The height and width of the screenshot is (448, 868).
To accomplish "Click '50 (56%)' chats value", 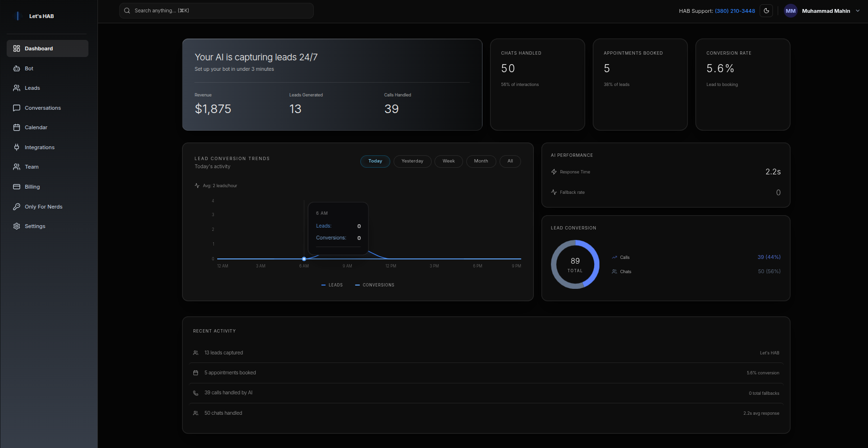I will click(x=769, y=271).
